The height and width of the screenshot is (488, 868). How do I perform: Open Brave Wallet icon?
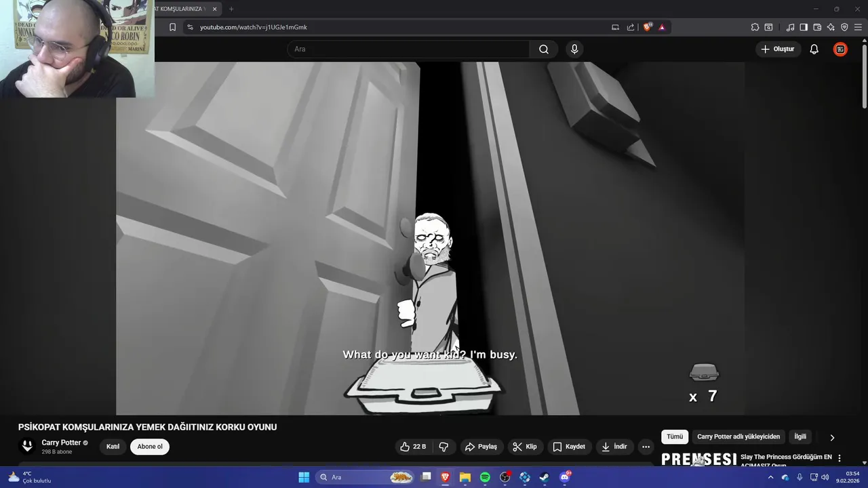[x=817, y=27]
